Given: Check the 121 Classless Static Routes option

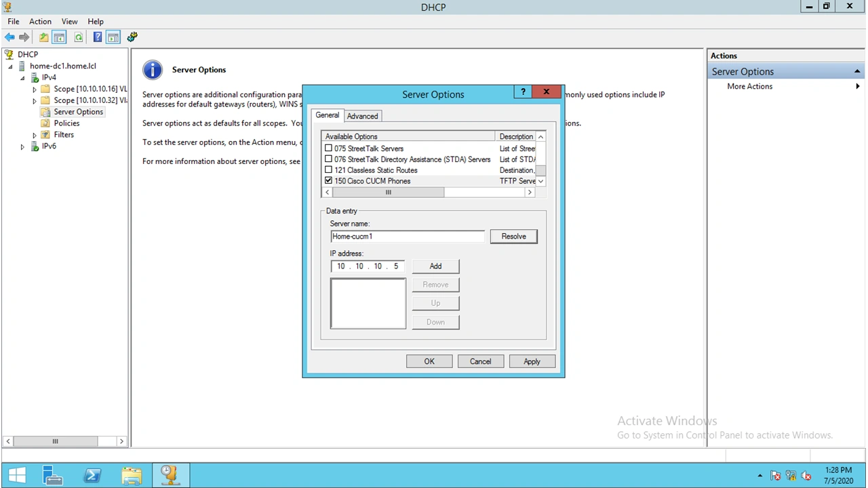Looking at the screenshot, I should click(329, 170).
